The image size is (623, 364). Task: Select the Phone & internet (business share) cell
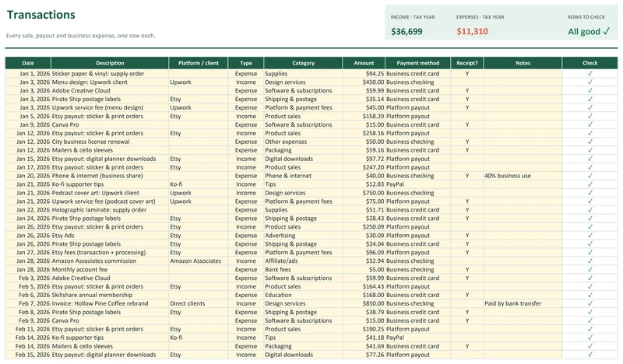(x=110, y=176)
